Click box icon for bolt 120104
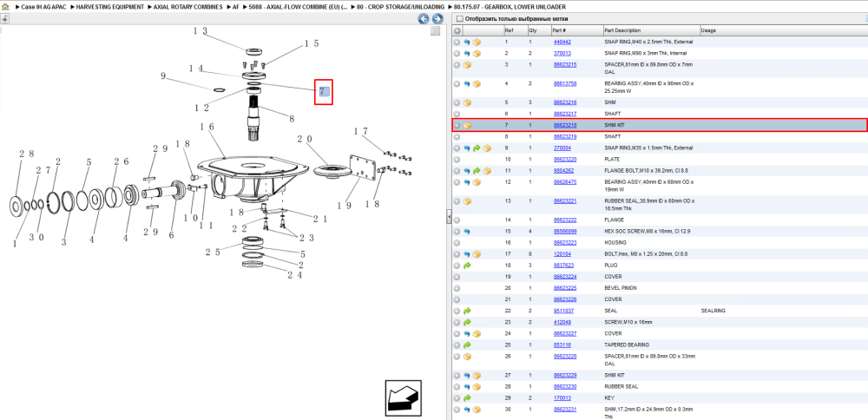 click(477, 254)
